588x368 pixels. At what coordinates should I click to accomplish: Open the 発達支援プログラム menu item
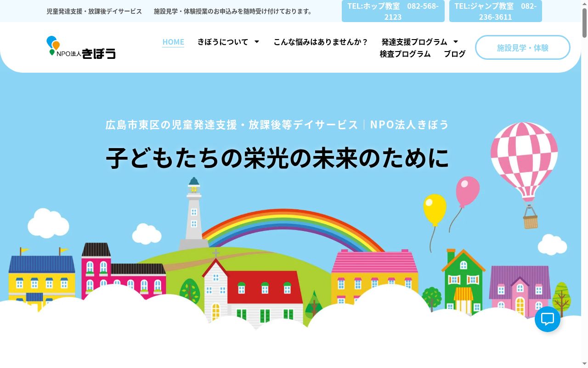[x=414, y=42]
